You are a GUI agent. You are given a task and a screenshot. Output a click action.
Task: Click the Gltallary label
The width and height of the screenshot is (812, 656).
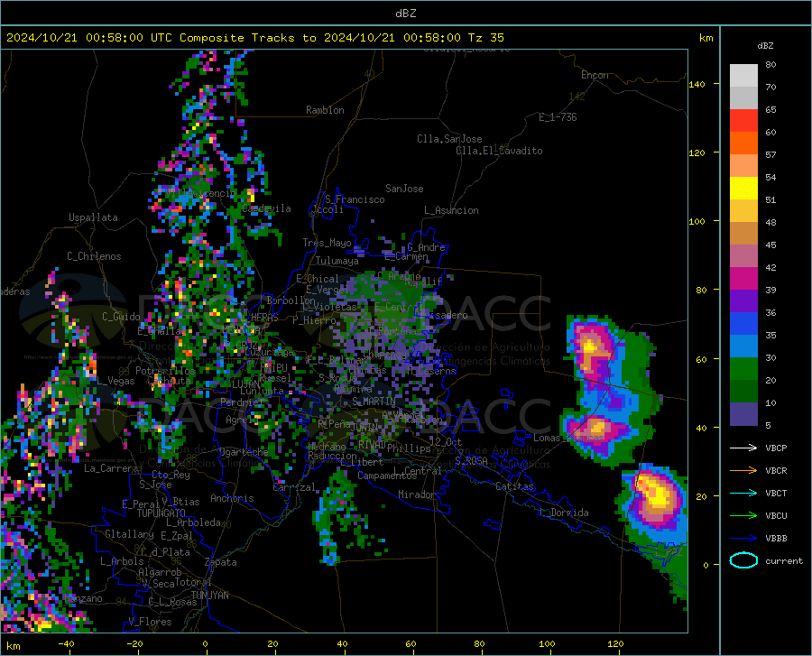click(129, 534)
